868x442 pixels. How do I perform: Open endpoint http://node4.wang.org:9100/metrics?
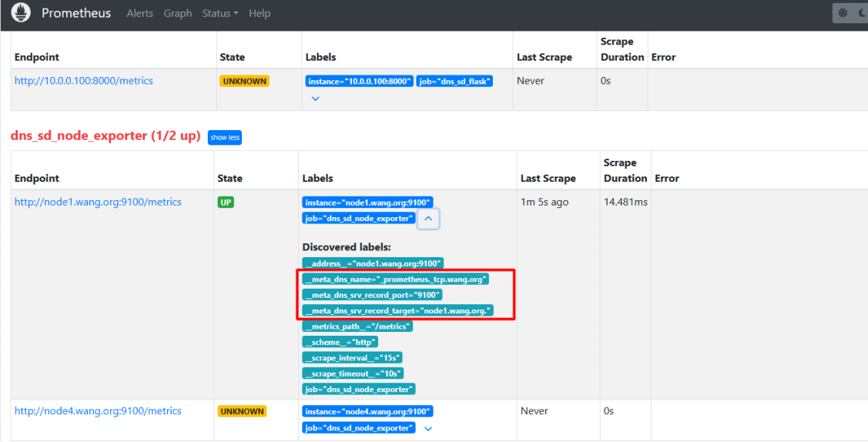click(x=98, y=411)
